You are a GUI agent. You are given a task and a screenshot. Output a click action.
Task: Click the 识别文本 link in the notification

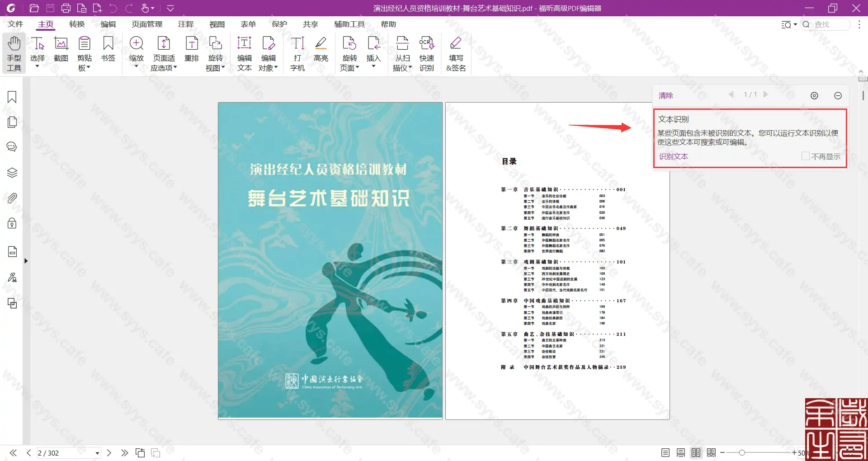[x=673, y=156]
